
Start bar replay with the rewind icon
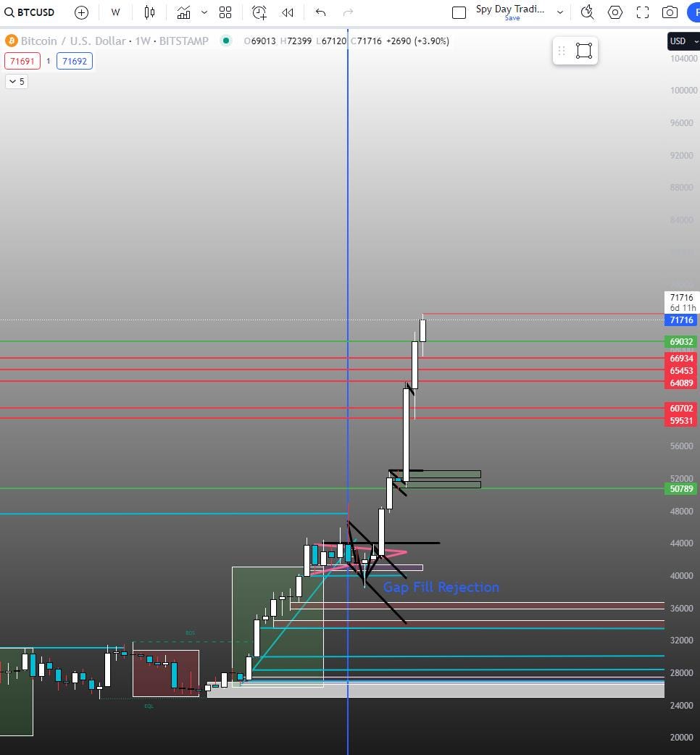[288, 12]
